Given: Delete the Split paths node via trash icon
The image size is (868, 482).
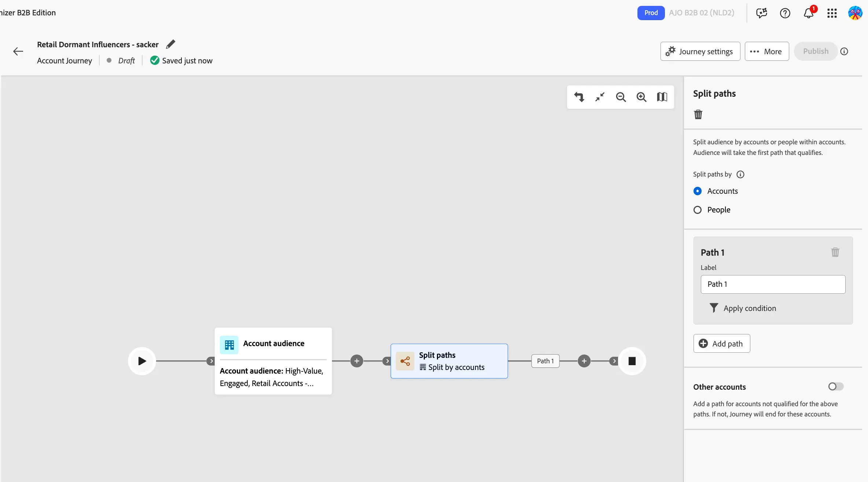Looking at the screenshot, I should (x=698, y=115).
